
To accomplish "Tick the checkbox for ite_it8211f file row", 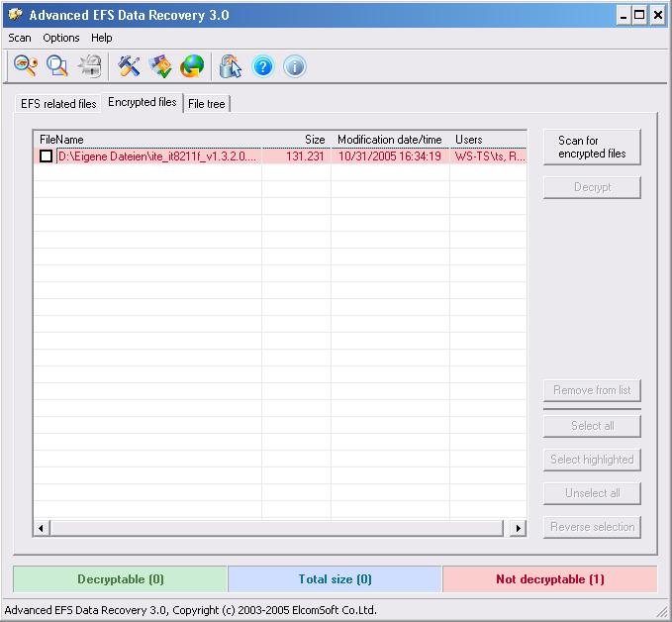I will click(x=46, y=156).
